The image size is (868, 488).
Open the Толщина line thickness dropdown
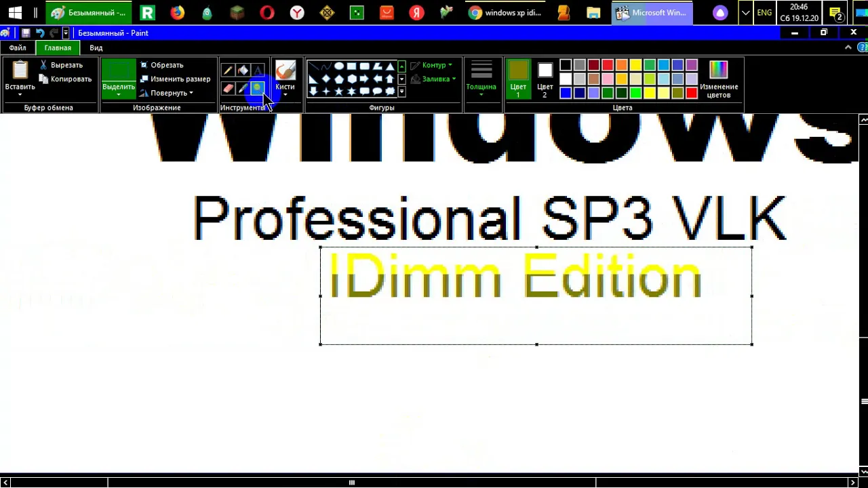coord(481,79)
